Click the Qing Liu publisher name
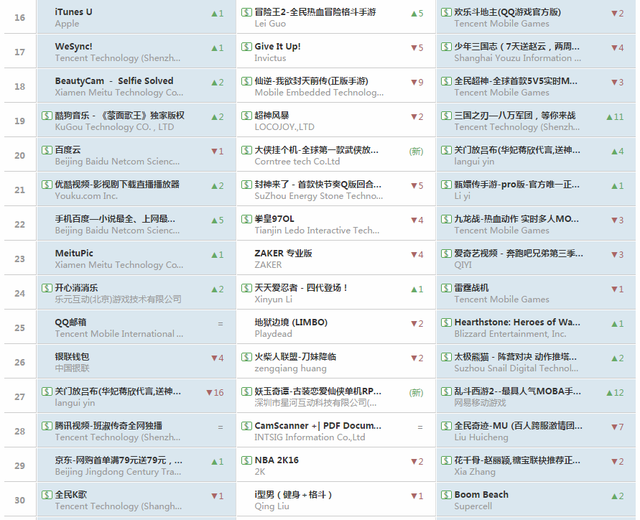 tap(271, 506)
